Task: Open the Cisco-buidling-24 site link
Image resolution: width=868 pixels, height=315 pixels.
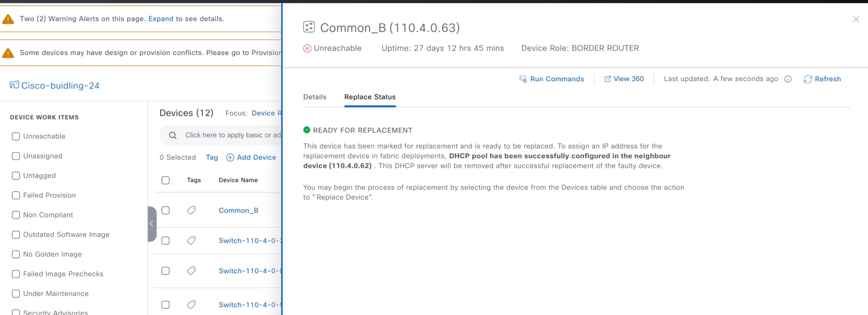Action: click(60, 85)
